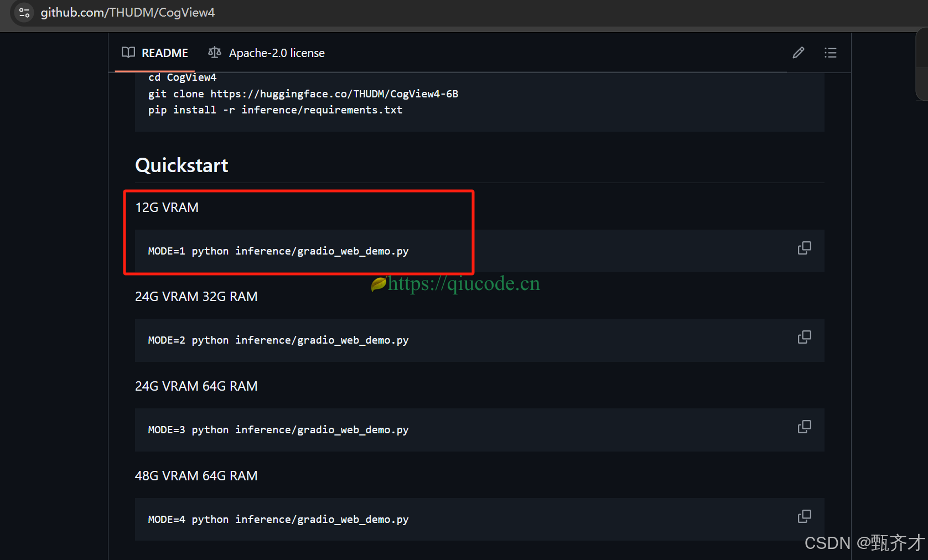Click the site info icon in address bar
928x560 pixels.
(24, 12)
